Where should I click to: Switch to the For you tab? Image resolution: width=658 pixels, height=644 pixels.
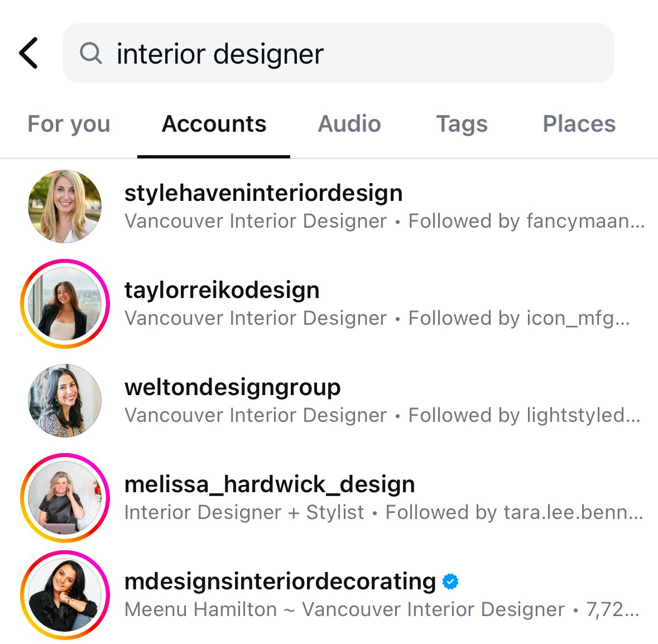pyautogui.click(x=69, y=124)
